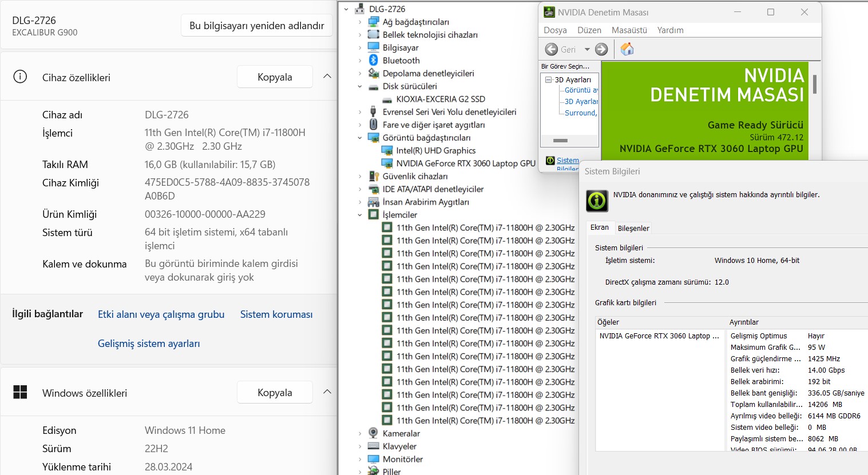
Task: Open the Masaüstü menu
Action: [629, 30]
